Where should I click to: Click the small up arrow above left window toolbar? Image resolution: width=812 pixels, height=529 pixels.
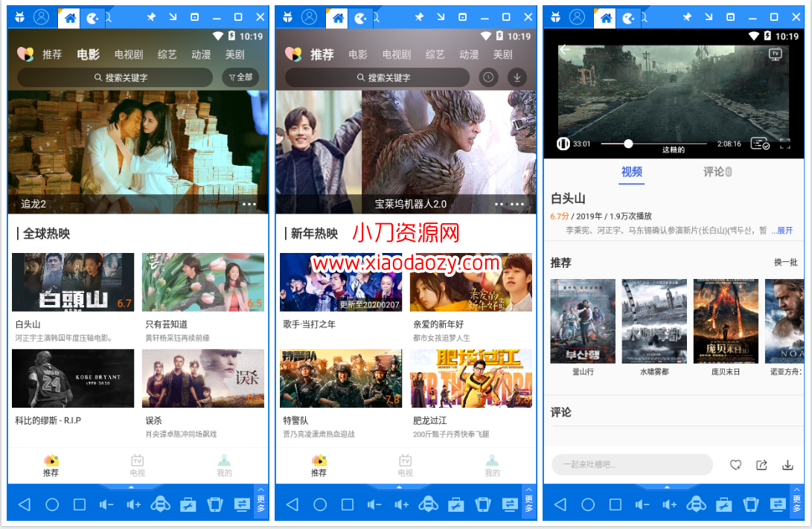click(131, 487)
